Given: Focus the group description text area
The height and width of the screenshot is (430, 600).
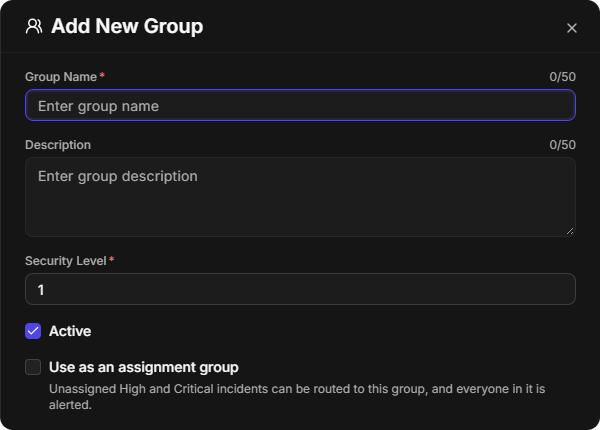Looking at the screenshot, I should point(300,197).
